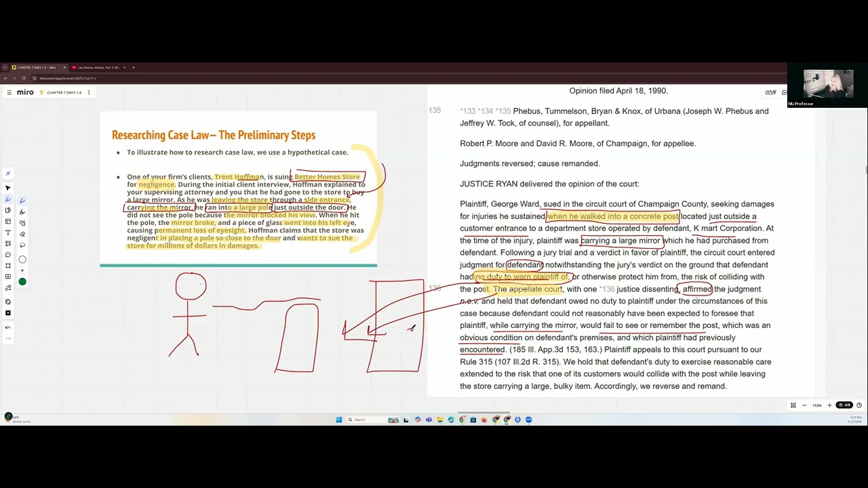Screen dimensions: 868x488
Task: Open the layered squares toolbar icon
Action: click(x=8, y=302)
